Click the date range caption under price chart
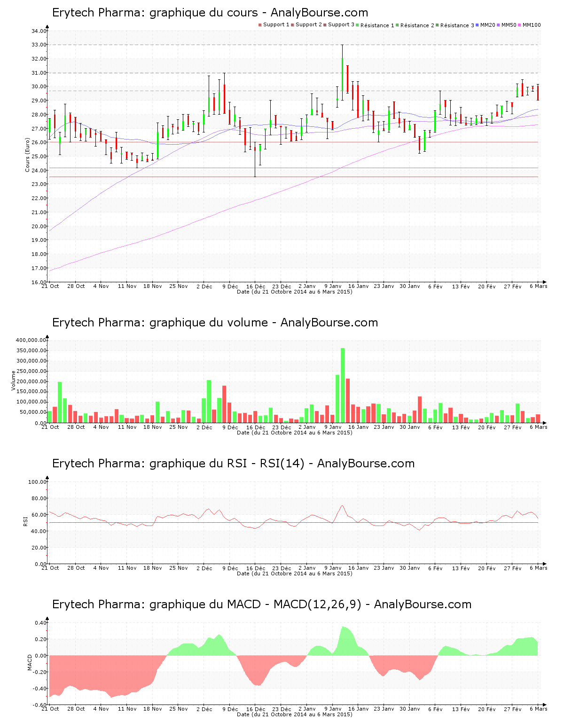 coord(295,292)
